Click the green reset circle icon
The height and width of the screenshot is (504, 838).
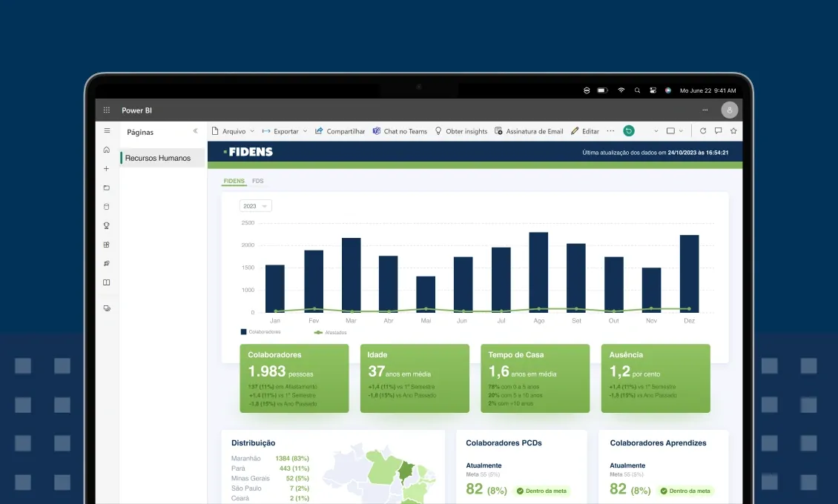[629, 130]
